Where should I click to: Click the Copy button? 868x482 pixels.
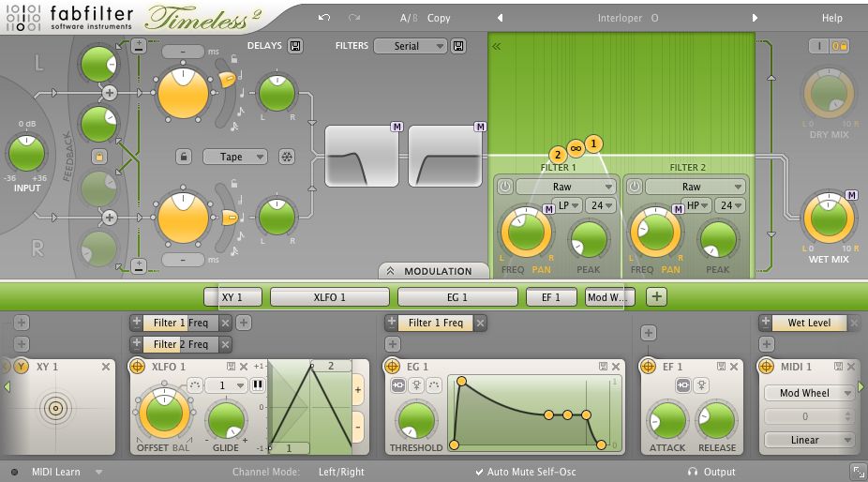coord(439,18)
